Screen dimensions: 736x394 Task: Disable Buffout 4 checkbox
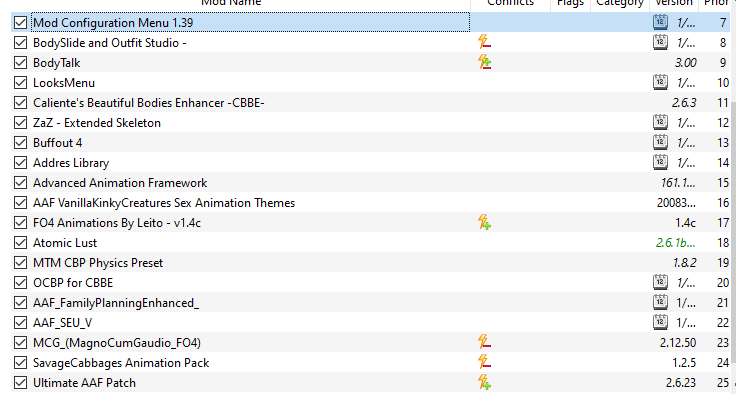coord(20,143)
